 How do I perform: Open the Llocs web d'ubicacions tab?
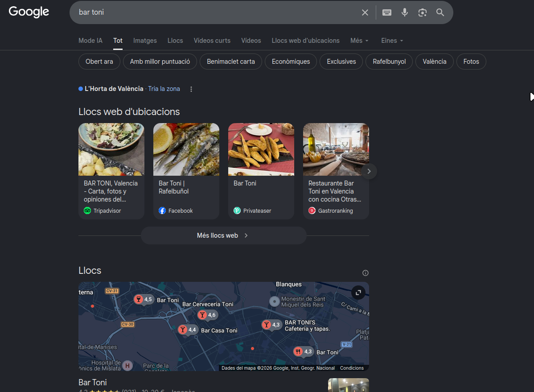(x=305, y=41)
